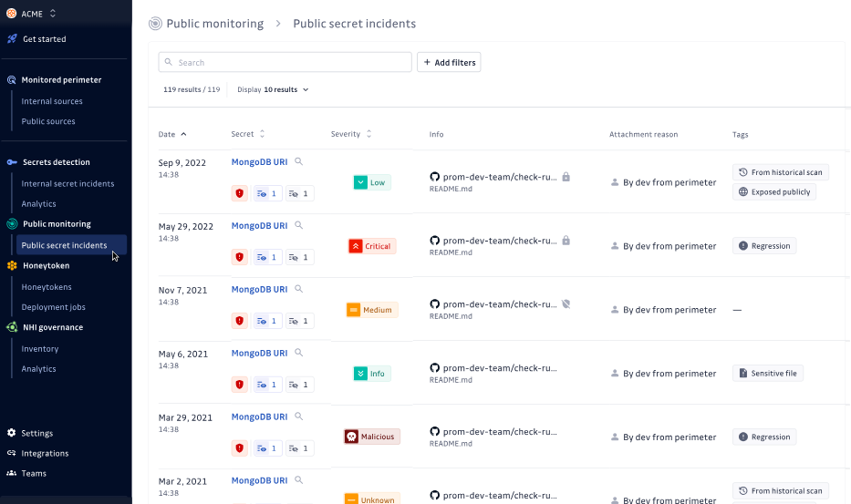The image size is (851, 504).
Task: Click hidden occurrences badge in Sep 9 row
Action: (x=299, y=193)
